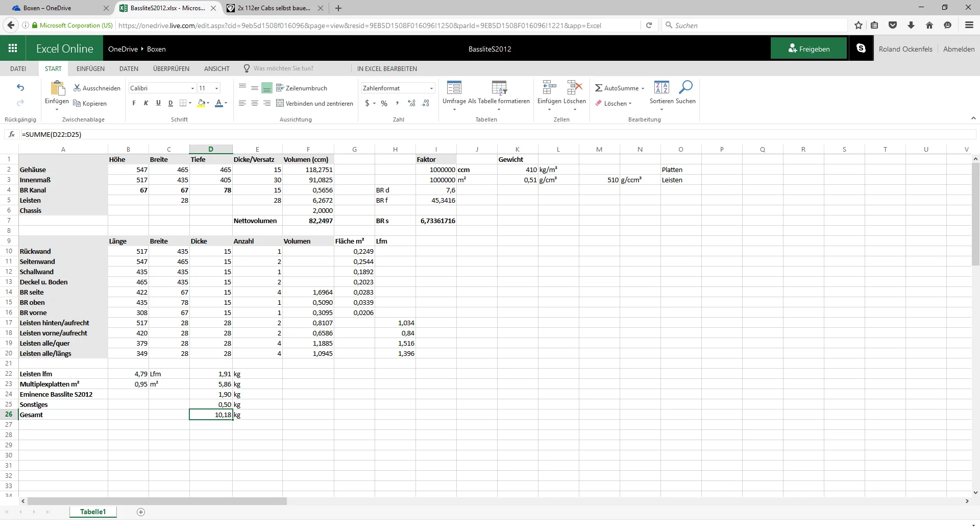Toggle bold formatting (F button)
The image size is (980, 531).
134,103
